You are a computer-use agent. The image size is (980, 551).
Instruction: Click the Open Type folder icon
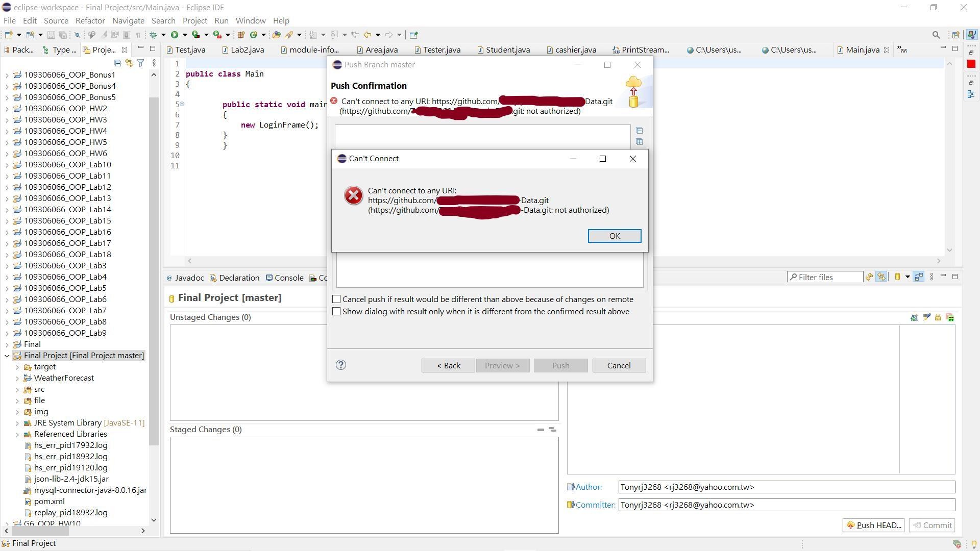pos(276,35)
